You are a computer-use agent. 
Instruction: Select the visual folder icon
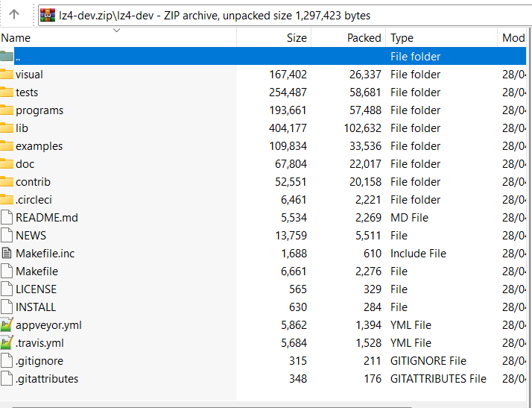click(x=7, y=75)
